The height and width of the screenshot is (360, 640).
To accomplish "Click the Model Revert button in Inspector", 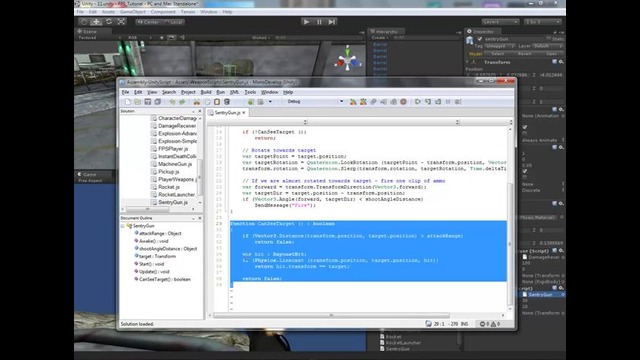I will tap(524, 54).
